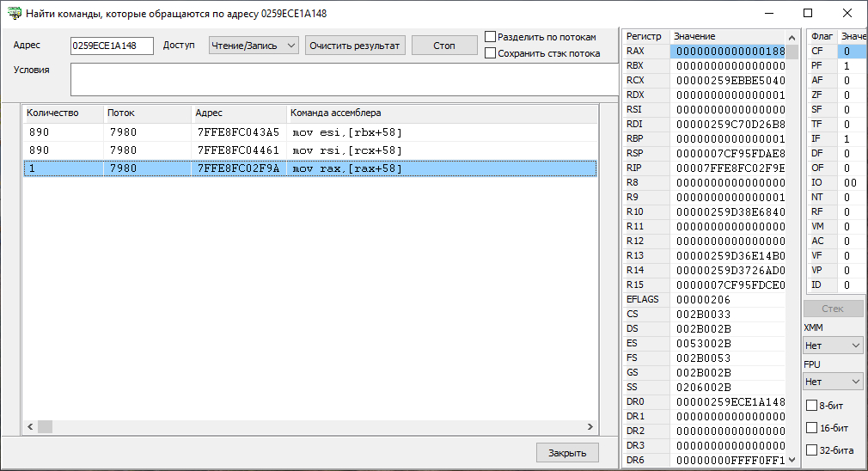868x471 pixels.
Task: Minimize the window
Action: pos(769,13)
